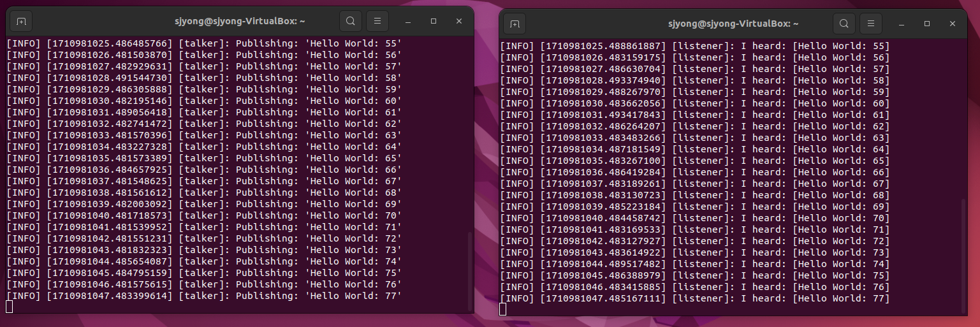
Task: Click listener line 'I heard: [Hello World: 73]'
Action: click(x=694, y=252)
